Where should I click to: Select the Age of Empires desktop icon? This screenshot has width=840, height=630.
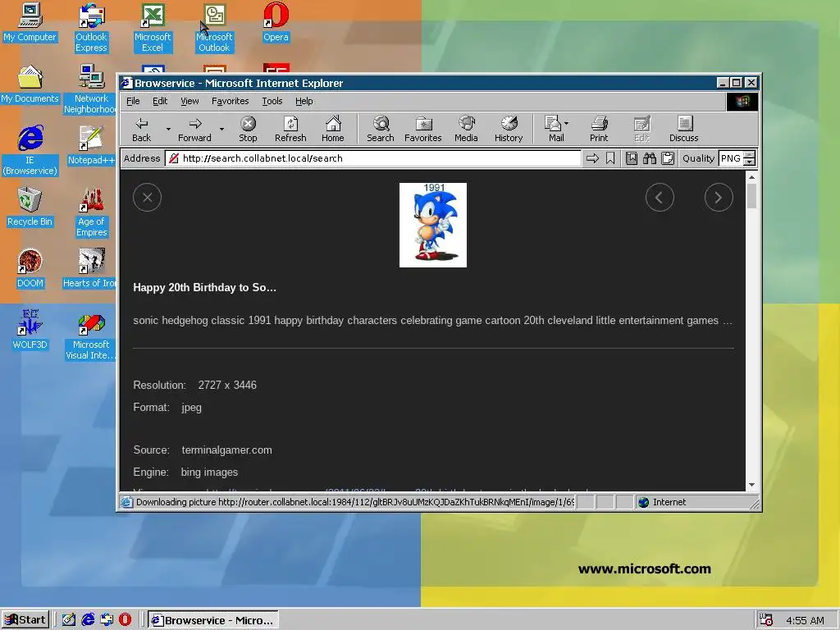[x=91, y=212]
